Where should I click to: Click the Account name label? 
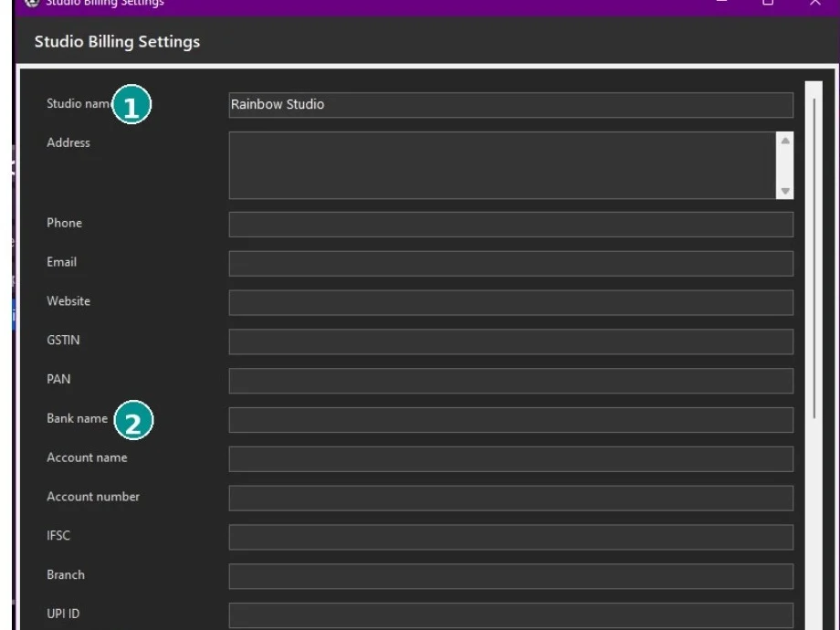87,457
